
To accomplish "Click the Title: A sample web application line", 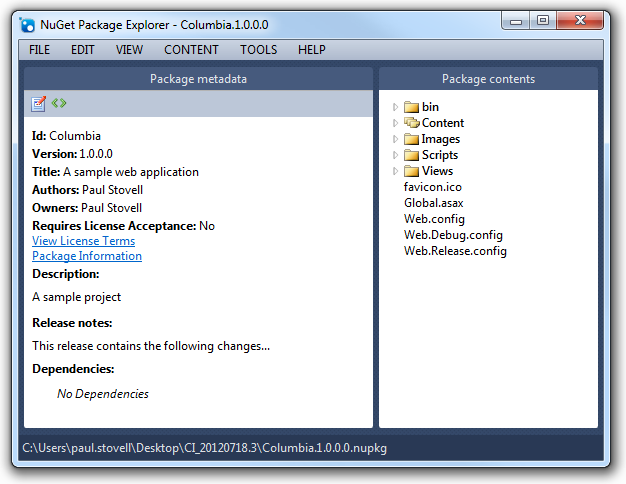I will point(115,172).
